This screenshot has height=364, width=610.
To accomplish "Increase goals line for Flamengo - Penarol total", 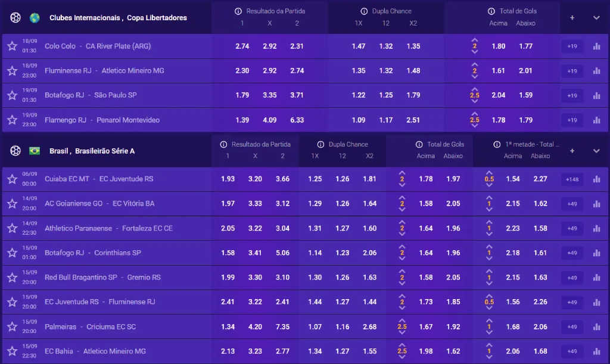I will click(x=475, y=113).
